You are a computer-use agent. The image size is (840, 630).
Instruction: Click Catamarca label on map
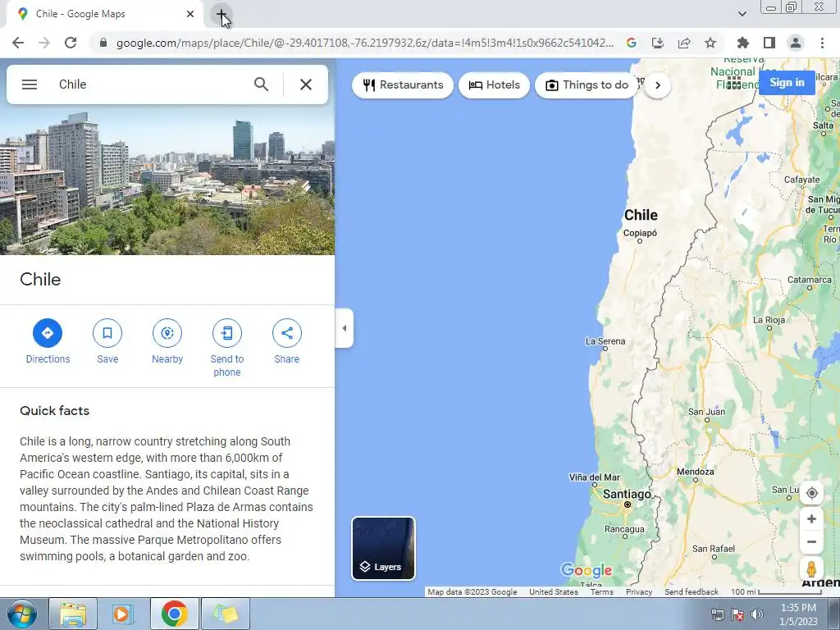coord(810,280)
